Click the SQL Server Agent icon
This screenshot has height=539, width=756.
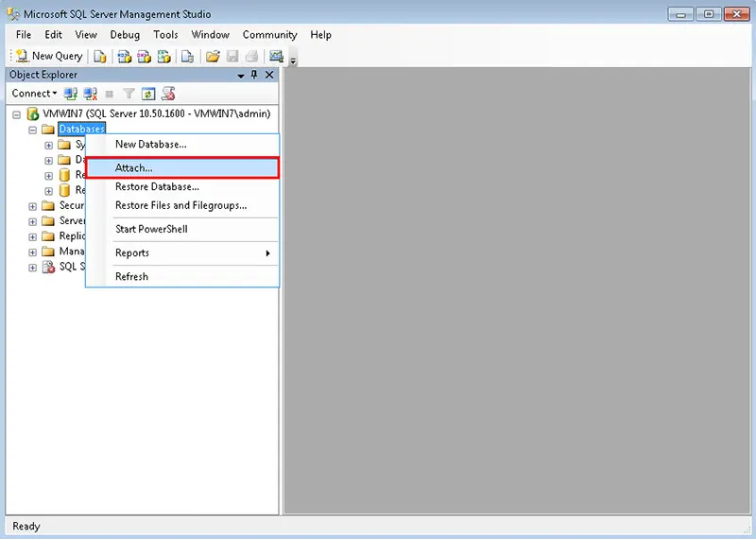(48, 267)
